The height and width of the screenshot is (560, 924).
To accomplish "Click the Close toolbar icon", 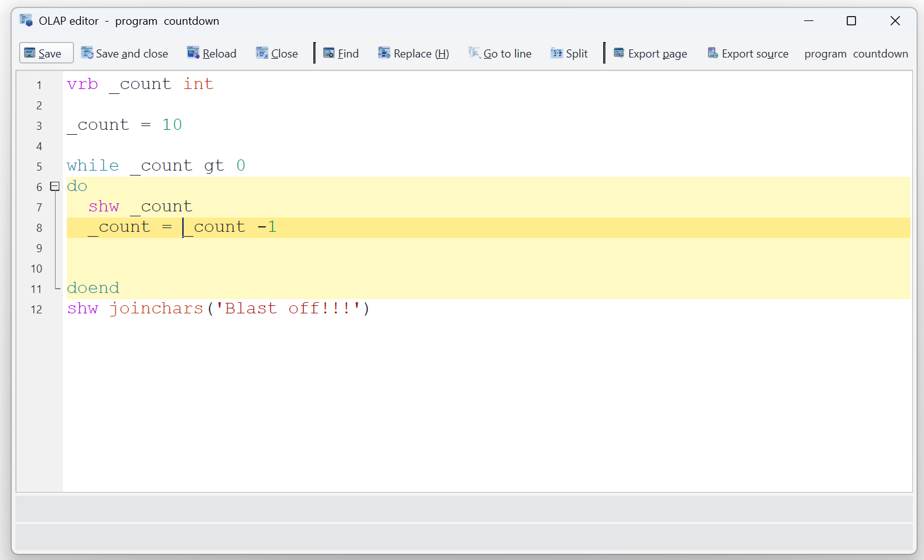I will pos(262,53).
